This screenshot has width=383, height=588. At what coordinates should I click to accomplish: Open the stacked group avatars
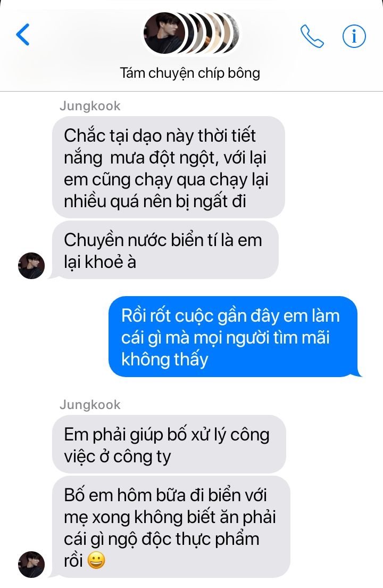click(191, 33)
